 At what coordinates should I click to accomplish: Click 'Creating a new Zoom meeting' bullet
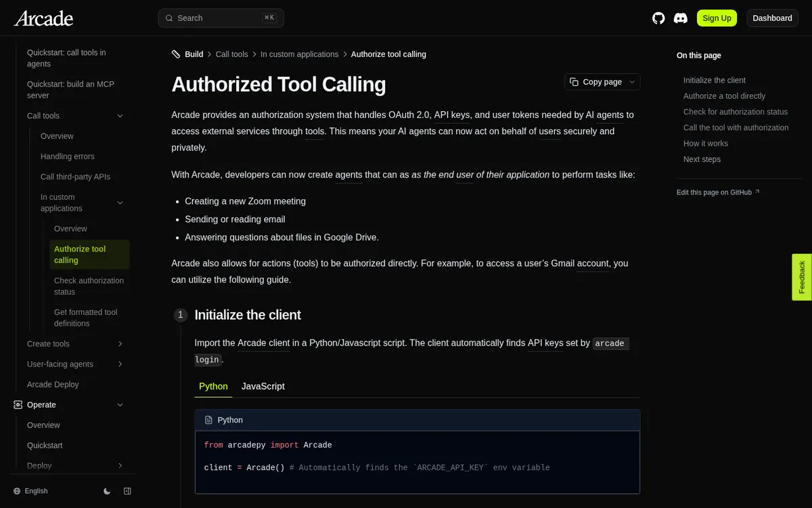coord(245,201)
